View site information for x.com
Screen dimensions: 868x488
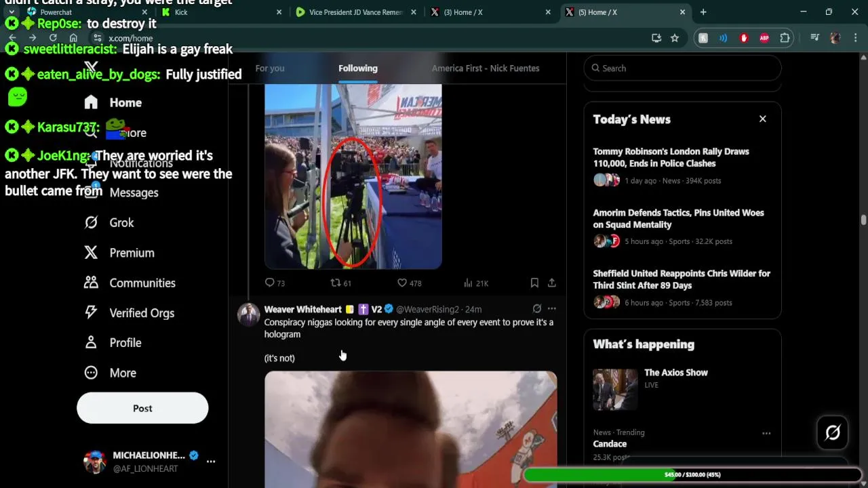98,38
